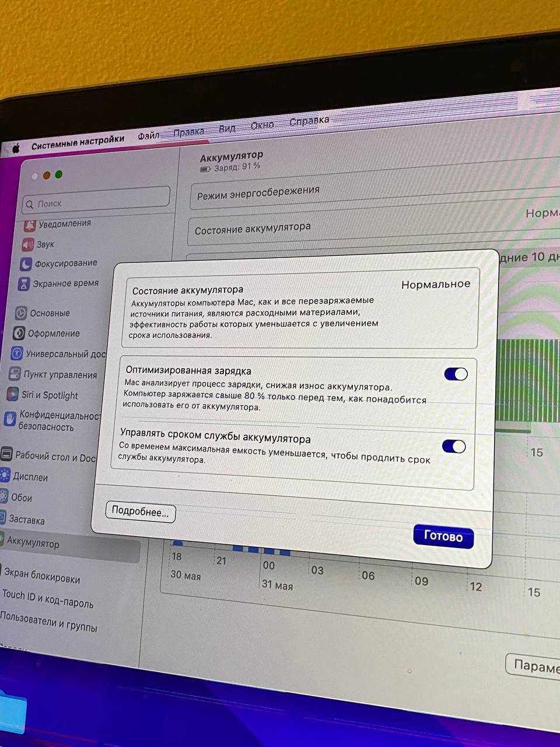Toggle Управлять сроком службы аккумулятора switch
560x747 pixels.
pyautogui.click(x=454, y=447)
